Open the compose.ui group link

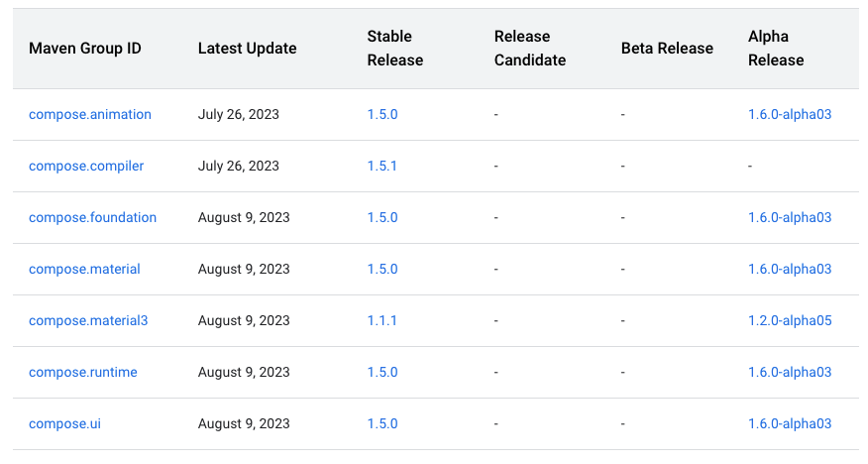(x=64, y=423)
